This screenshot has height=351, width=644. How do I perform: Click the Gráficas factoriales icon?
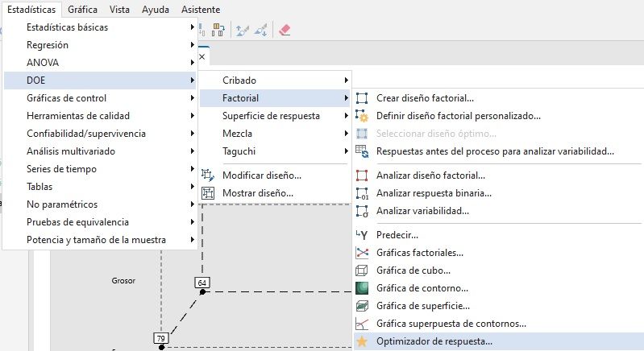pos(362,253)
